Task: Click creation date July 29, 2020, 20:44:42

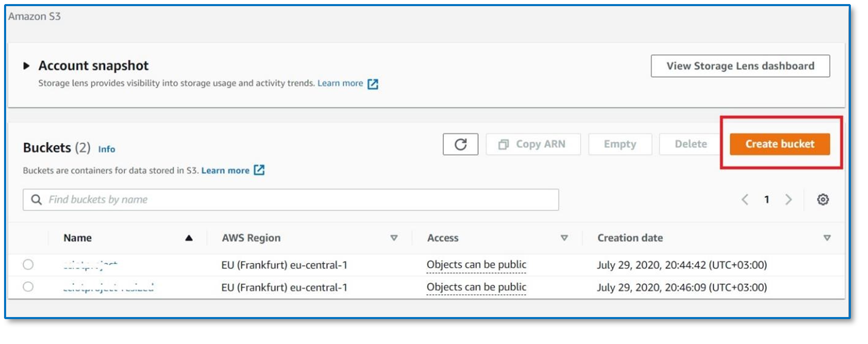Action: pos(682,265)
